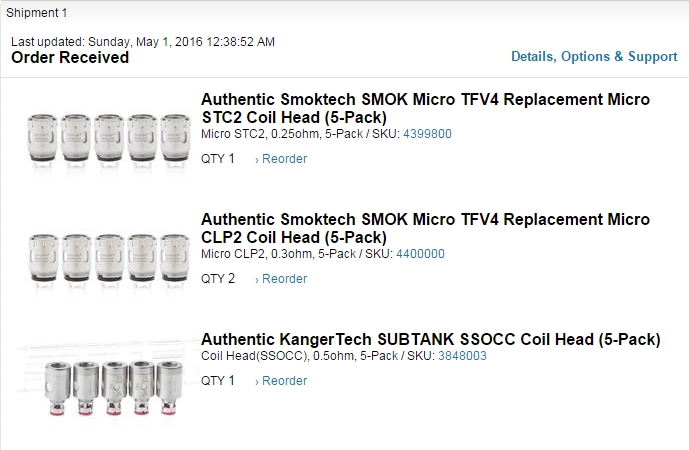Click SKU number 4399800
The width and height of the screenshot is (689, 450).
tap(427, 134)
